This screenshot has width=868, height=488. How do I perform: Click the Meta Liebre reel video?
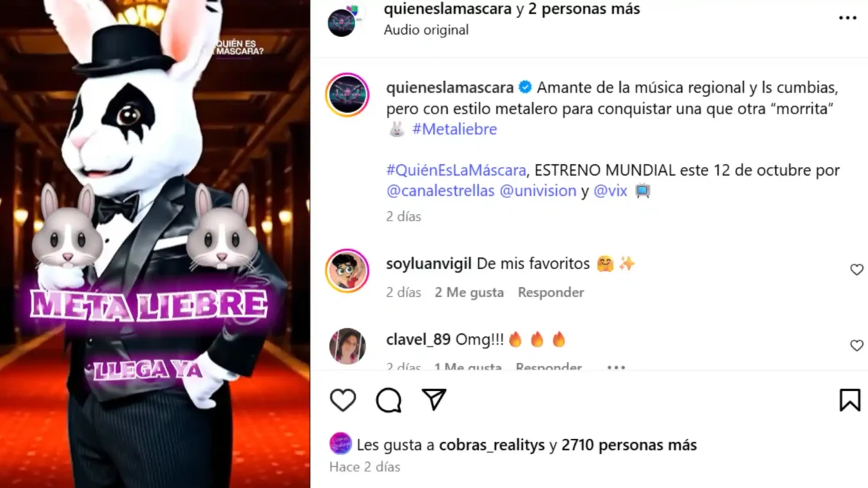coord(155,244)
